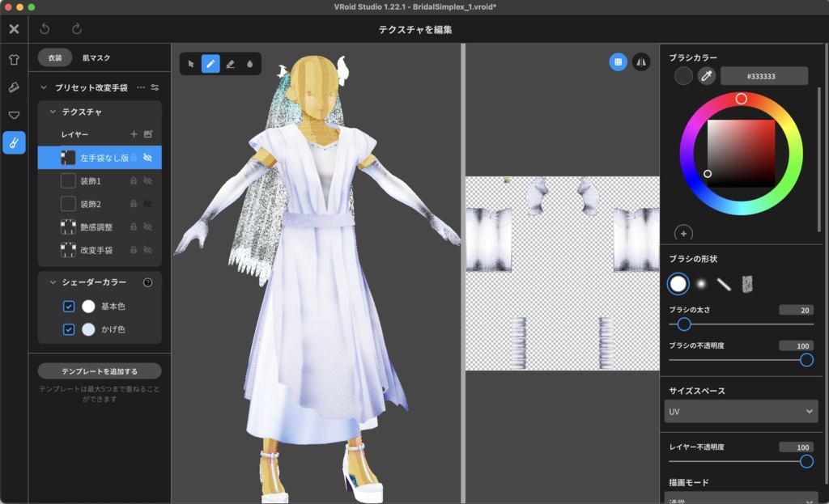829x504 pixels.
Task: Select the fill bucket drop tool
Action: tap(249, 64)
